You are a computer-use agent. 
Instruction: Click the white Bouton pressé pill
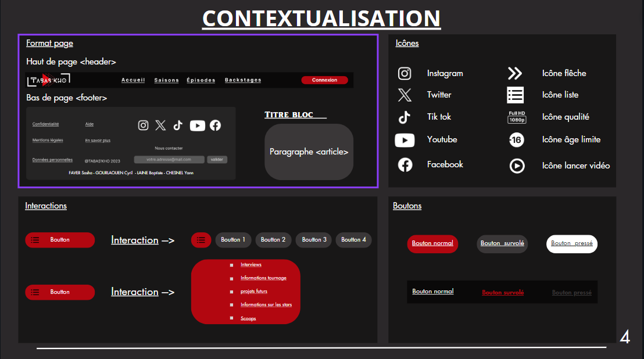click(572, 244)
